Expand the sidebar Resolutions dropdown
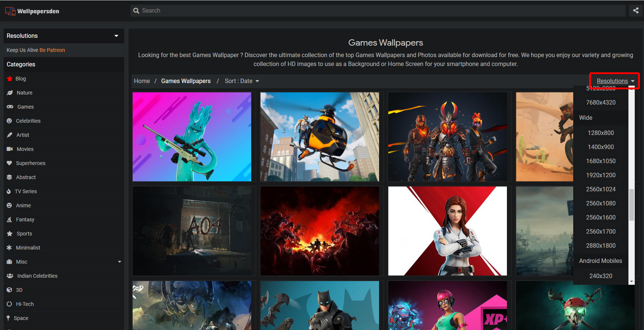The width and height of the screenshot is (644, 330). pos(64,36)
